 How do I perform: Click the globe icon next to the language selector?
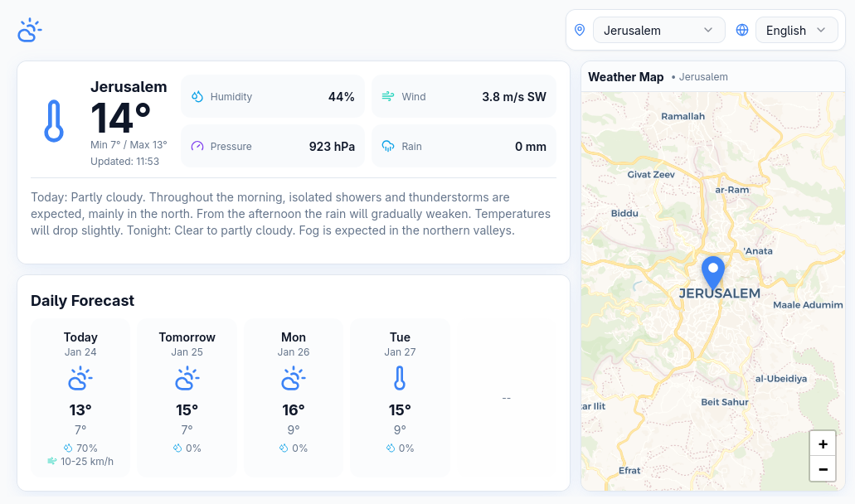742,31
